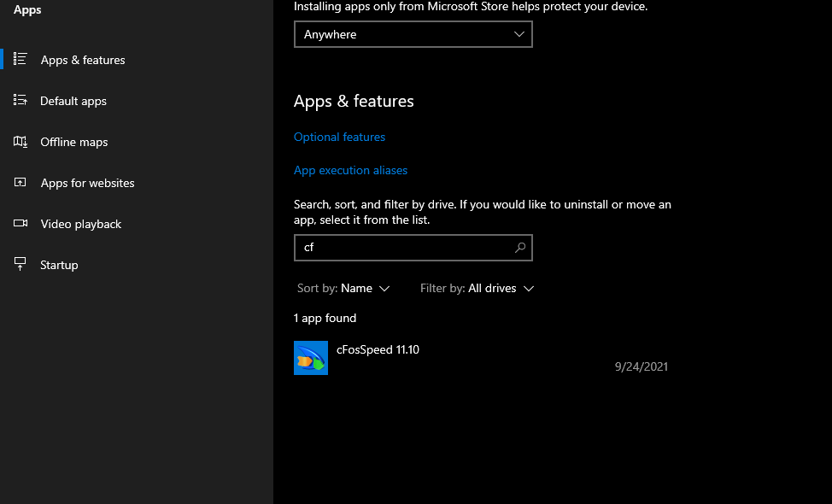Click the cFosSpeed application icon
This screenshot has width=832, height=504.
(311, 357)
